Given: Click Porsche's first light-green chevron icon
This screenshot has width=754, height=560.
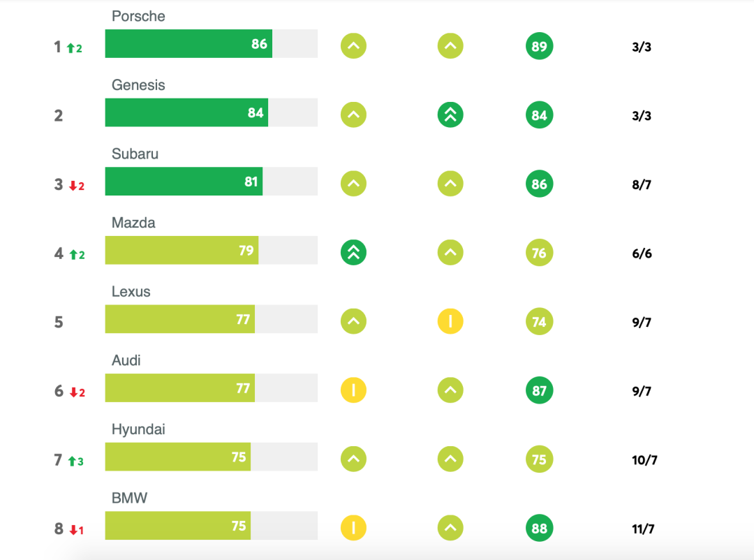Looking at the screenshot, I should tap(353, 47).
